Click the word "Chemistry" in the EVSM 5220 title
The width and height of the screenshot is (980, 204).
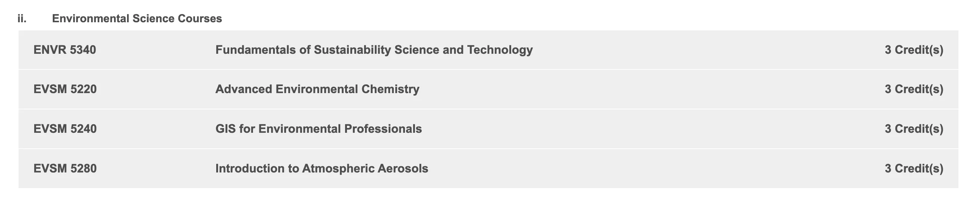(x=390, y=89)
